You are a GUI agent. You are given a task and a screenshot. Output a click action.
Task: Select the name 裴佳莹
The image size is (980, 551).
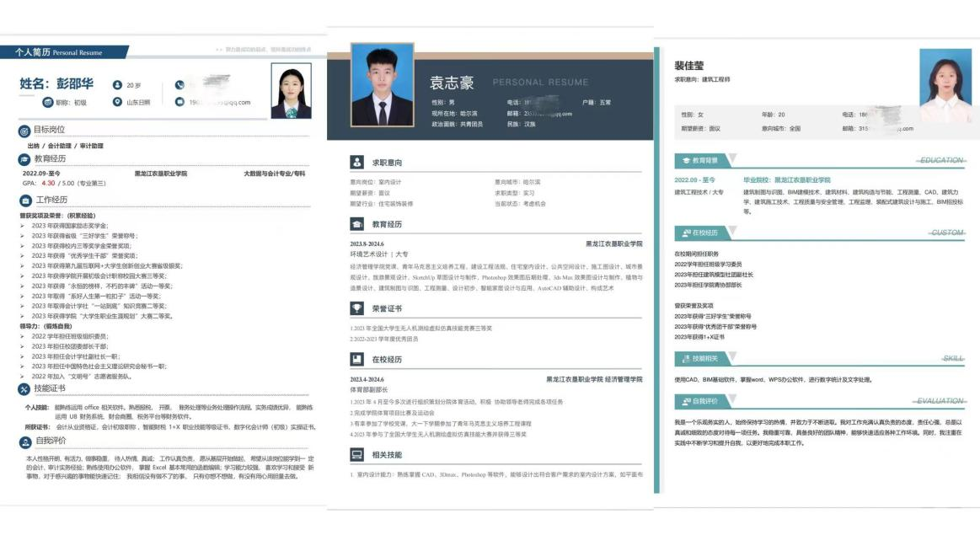click(688, 66)
